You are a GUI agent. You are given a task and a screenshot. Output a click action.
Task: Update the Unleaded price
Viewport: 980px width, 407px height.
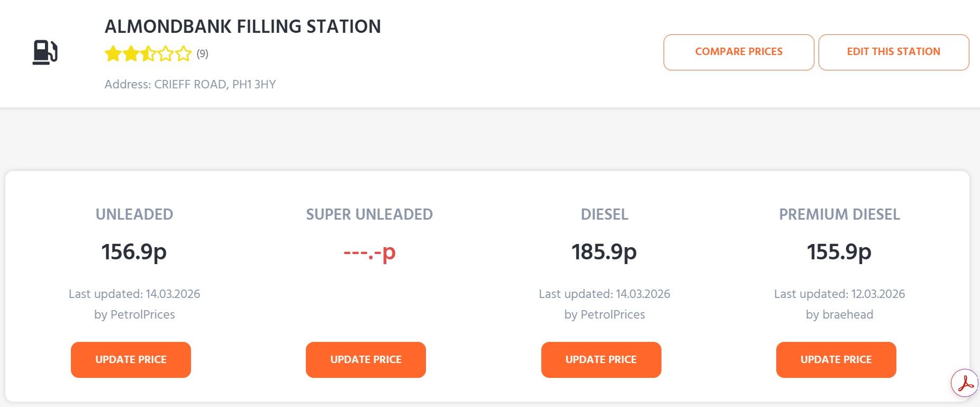(x=131, y=360)
